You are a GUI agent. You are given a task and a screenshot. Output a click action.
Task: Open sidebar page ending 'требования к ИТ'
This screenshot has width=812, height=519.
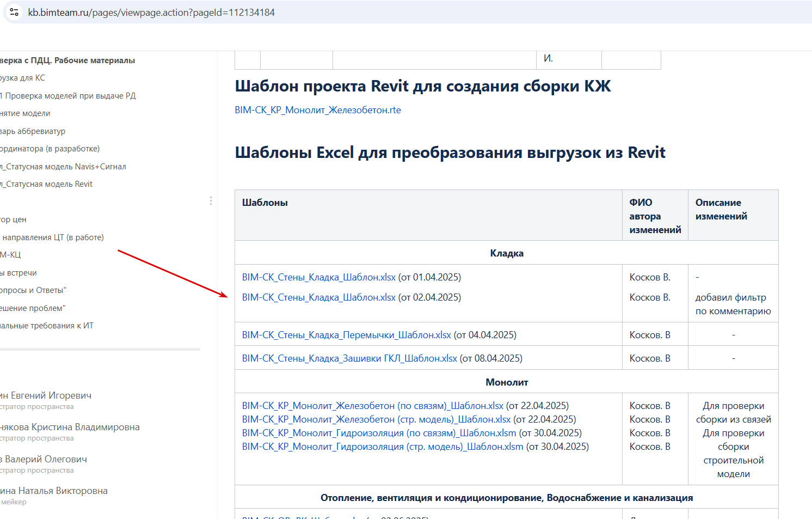[x=47, y=326]
